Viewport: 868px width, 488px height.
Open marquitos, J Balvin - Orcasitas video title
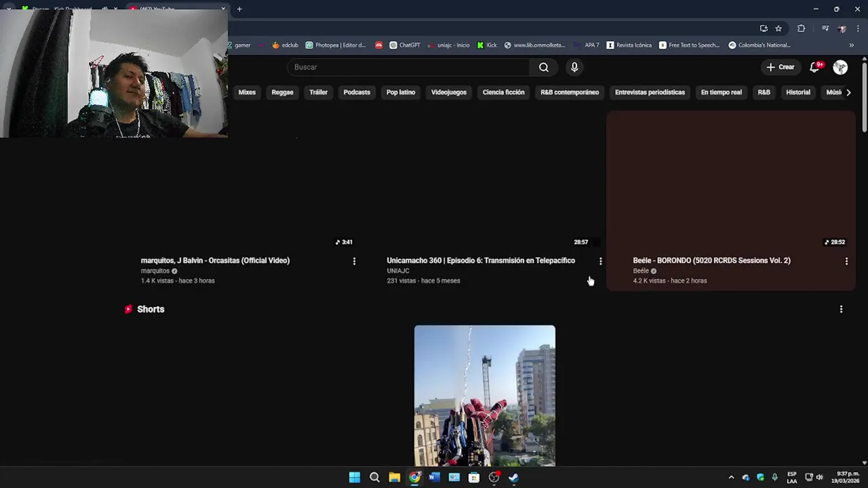215,260
